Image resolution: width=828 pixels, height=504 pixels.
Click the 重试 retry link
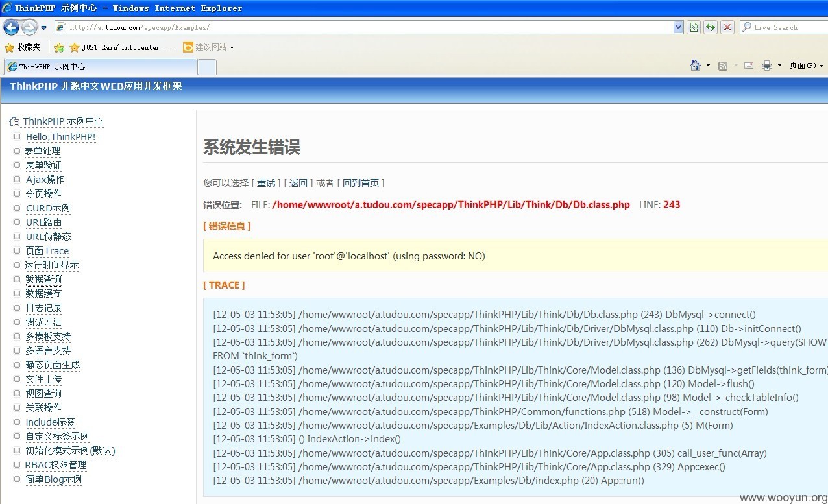[x=265, y=183]
